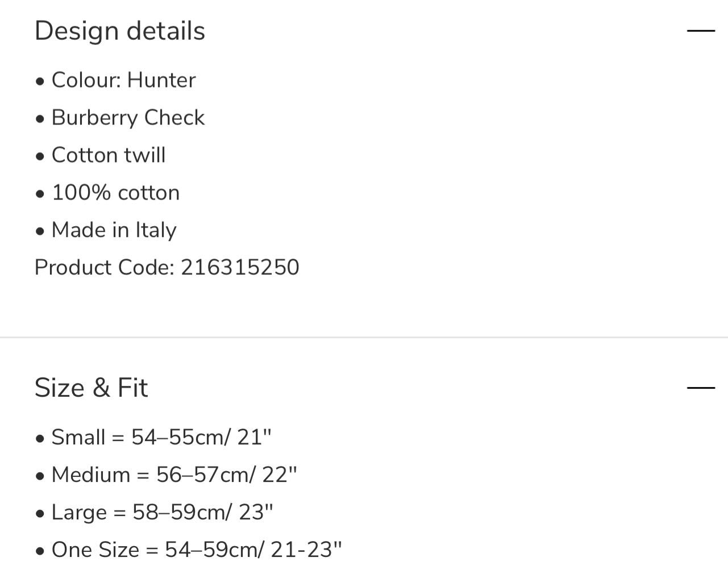Collapse Size & Fit using its minus icon

pos(701,388)
